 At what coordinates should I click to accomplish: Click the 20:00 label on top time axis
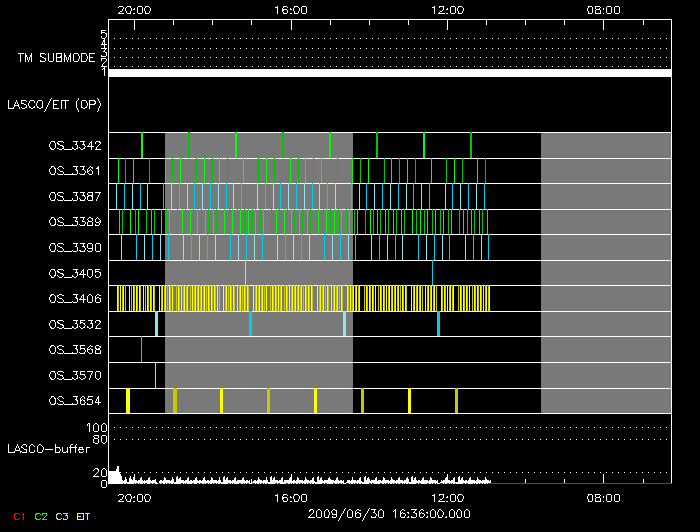[x=134, y=9]
